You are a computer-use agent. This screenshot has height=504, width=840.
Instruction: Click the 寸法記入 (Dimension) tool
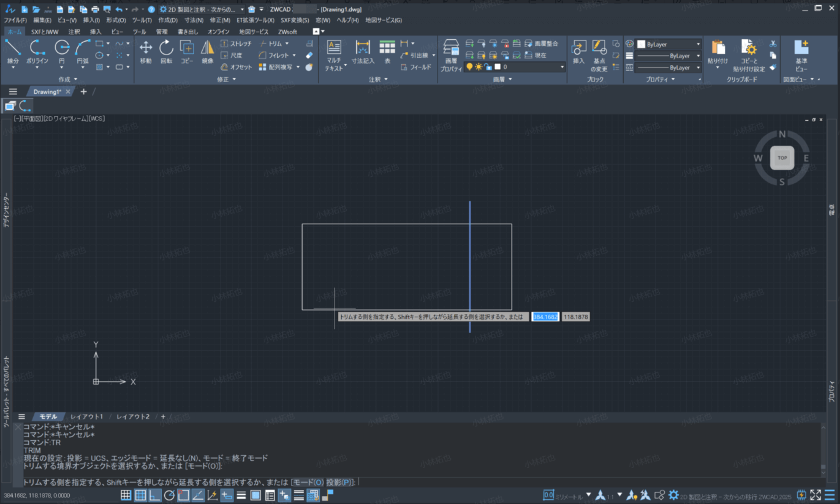coord(363,52)
